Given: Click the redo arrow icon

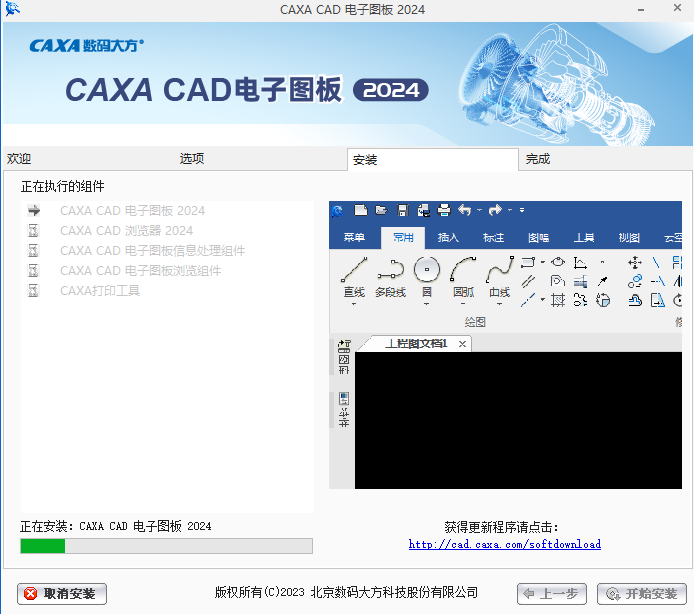Looking at the screenshot, I should click(x=495, y=210).
